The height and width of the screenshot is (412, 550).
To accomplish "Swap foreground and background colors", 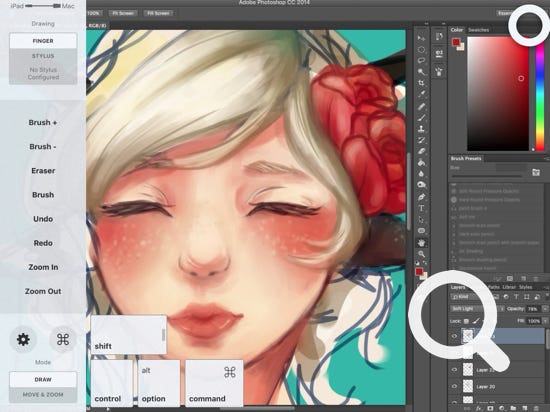I will pos(425,263).
